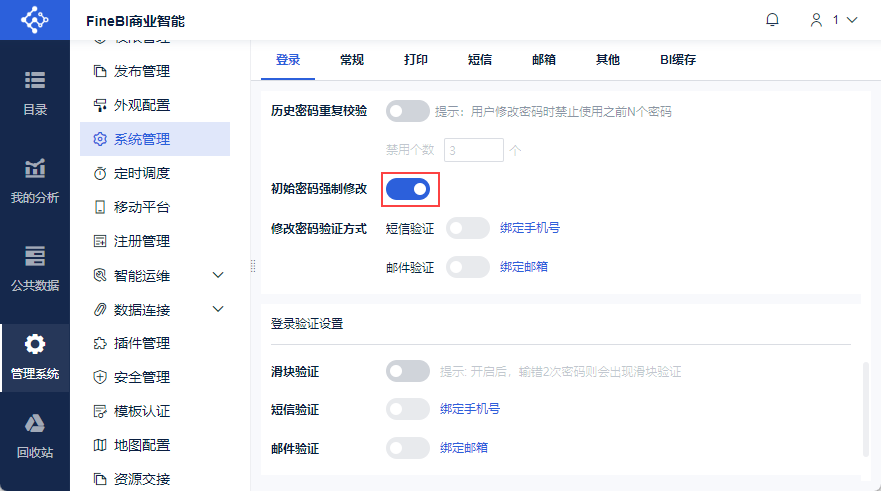This screenshot has width=881, height=491.
Task: Expand the 数据连接 menu chevron
Action: [218, 309]
